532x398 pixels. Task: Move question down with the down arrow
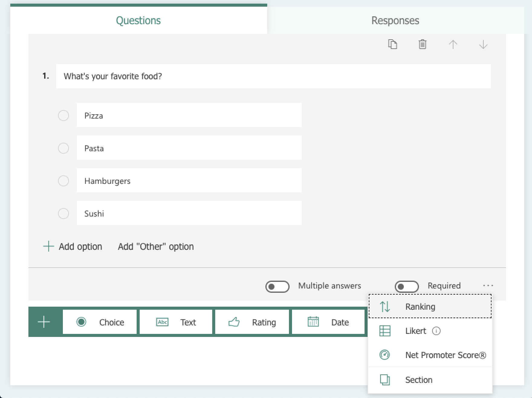click(483, 45)
